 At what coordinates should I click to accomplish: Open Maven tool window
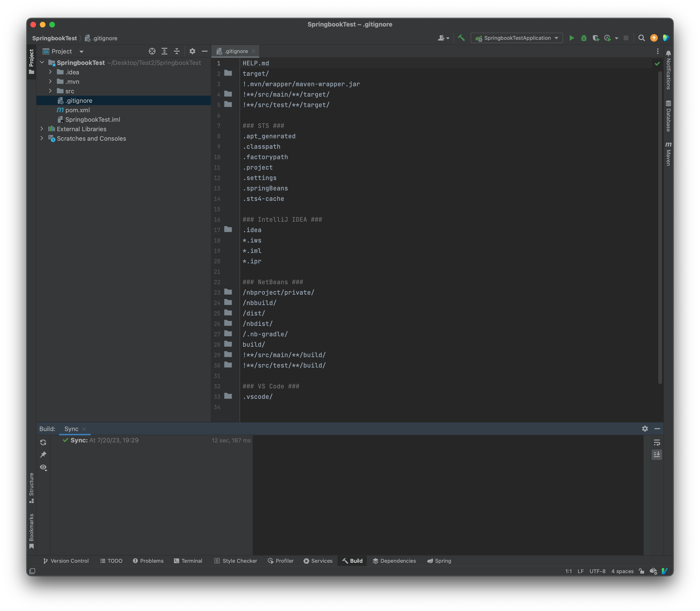coord(668,154)
